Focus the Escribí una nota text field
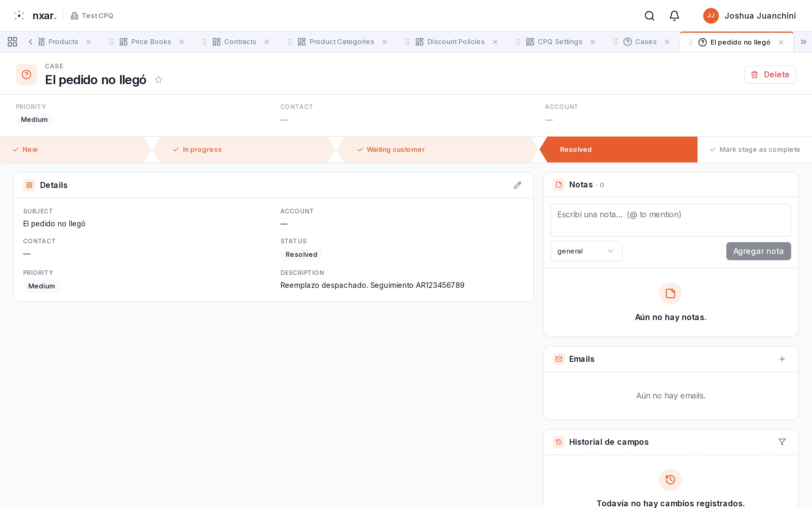The width and height of the screenshot is (812, 508). pyautogui.click(x=670, y=220)
